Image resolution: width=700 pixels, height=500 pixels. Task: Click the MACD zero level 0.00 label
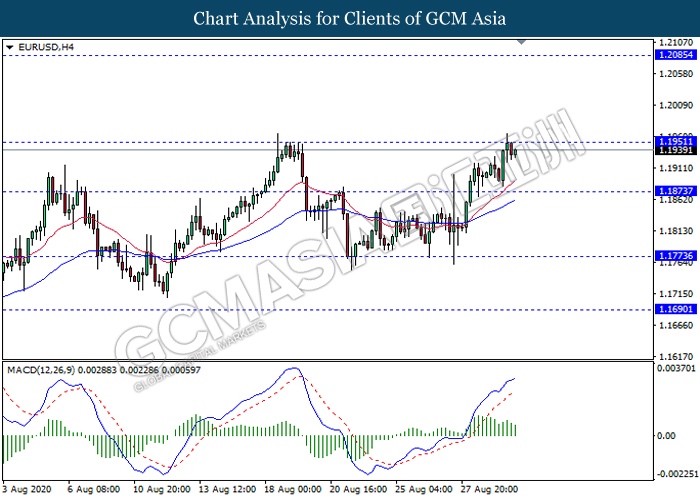tap(667, 436)
